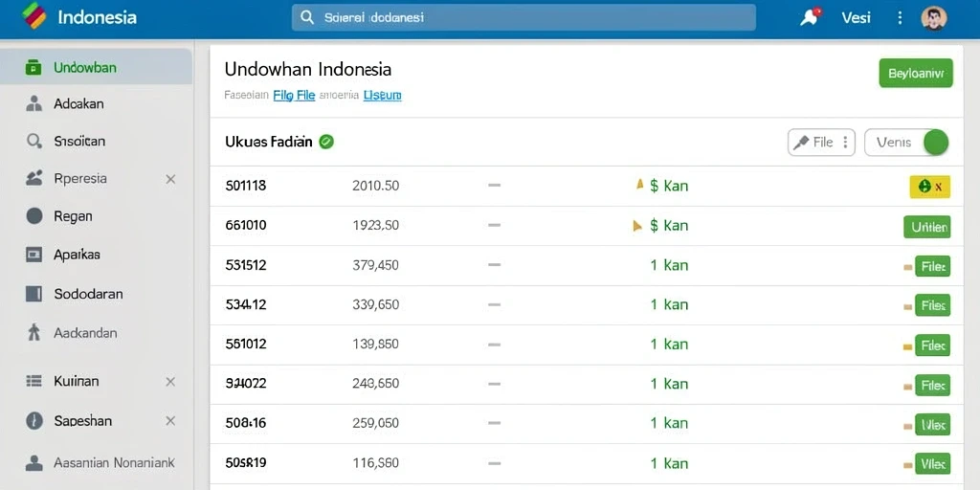
Task: Click the warning icon in row 501118
Action: click(x=639, y=185)
